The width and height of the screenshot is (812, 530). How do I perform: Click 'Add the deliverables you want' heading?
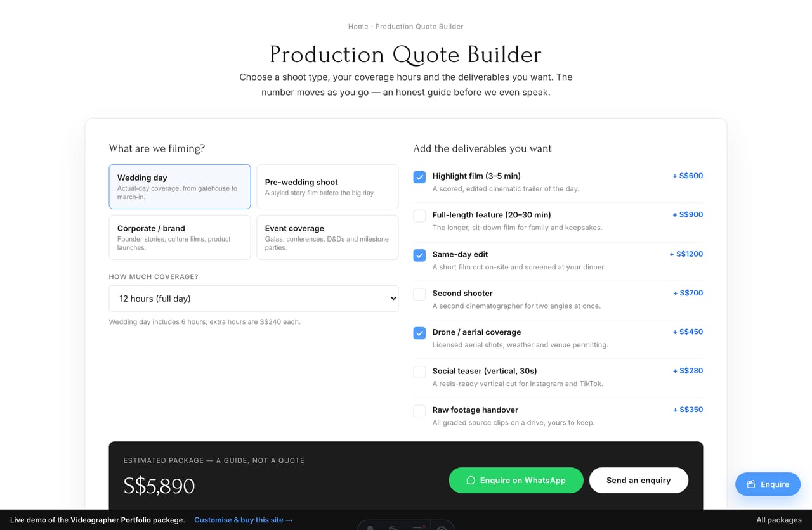click(483, 148)
